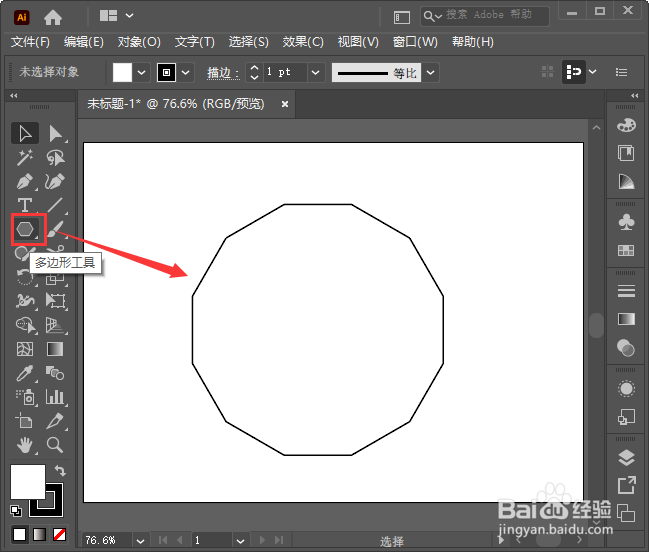649x552 pixels.
Task: Select the Polygon tool
Action: [x=25, y=229]
